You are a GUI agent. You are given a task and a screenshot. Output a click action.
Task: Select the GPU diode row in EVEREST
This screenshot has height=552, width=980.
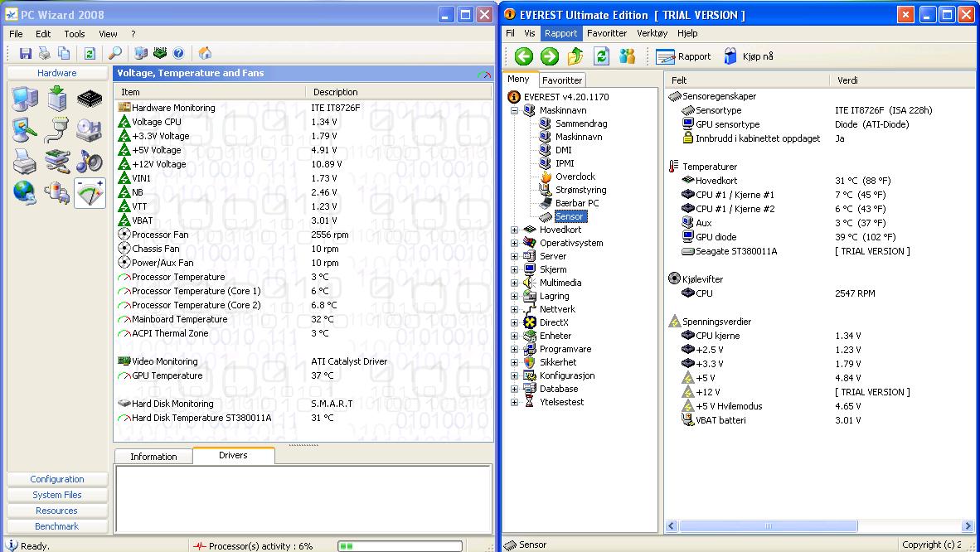coord(819,237)
